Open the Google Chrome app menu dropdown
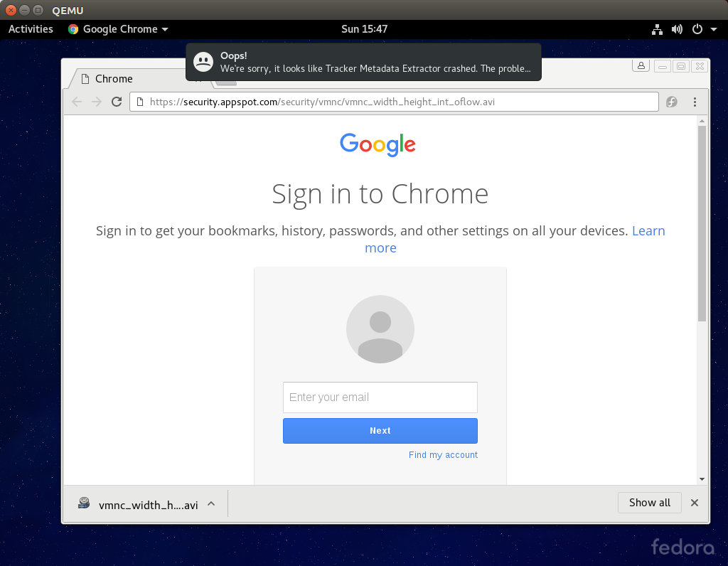 coord(119,29)
